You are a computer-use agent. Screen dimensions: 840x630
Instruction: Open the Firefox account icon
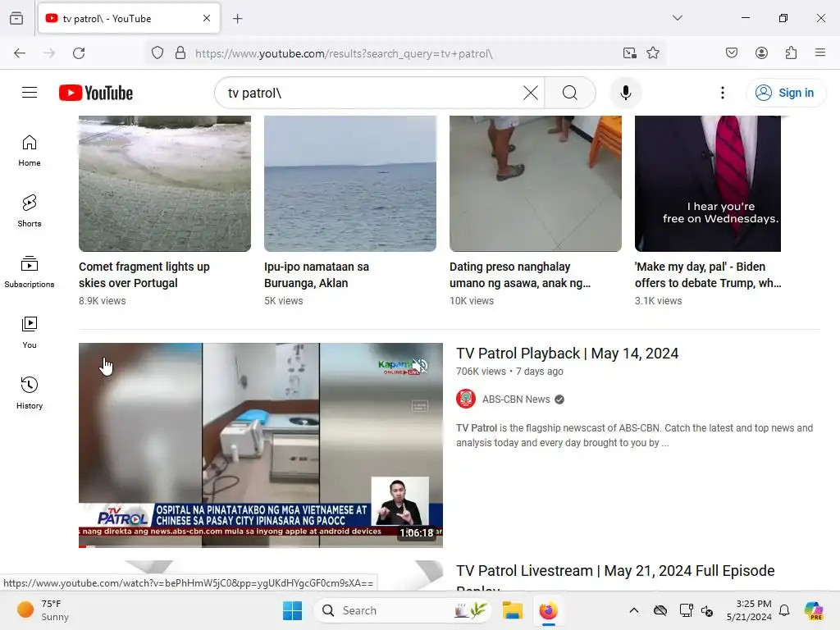coord(761,53)
